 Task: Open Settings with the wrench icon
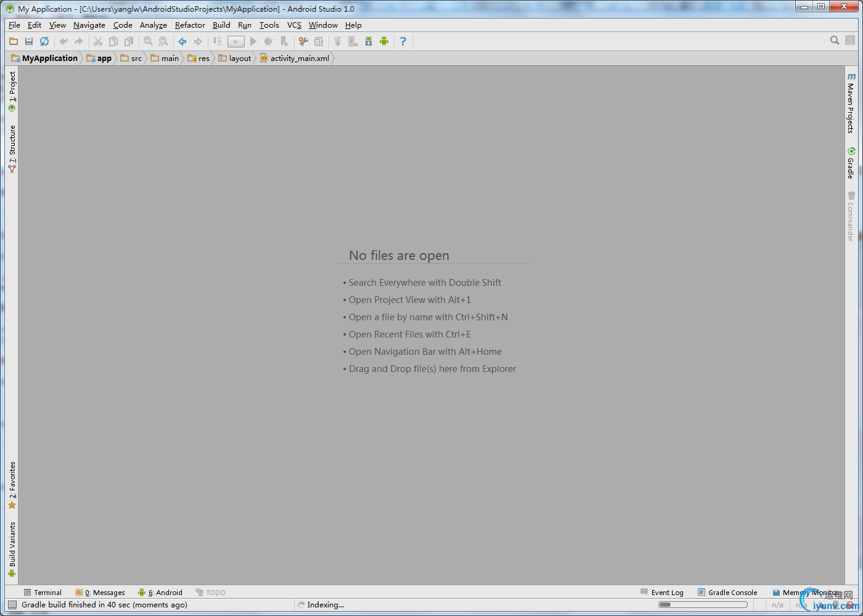303,41
